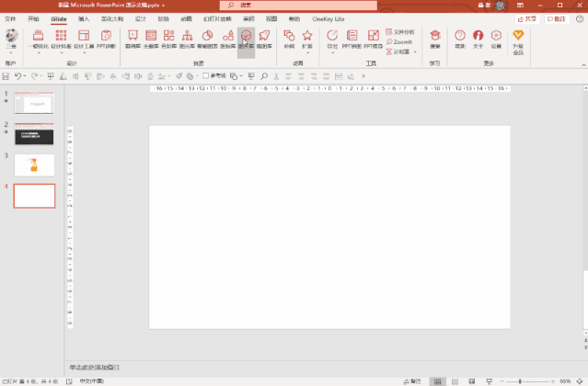Click the save icon in quick toolbar
Viewport: 588px width, 386px height.
point(6,76)
